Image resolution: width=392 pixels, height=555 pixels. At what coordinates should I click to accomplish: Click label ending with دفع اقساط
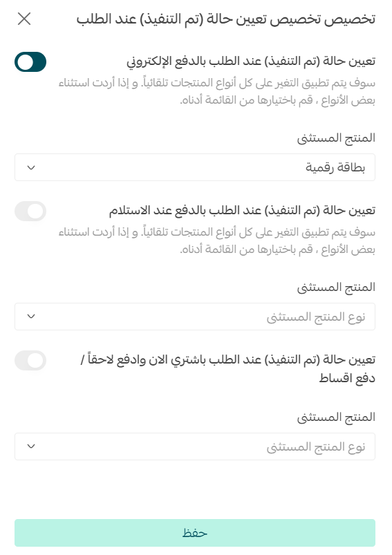pyautogui.click(x=228, y=369)
